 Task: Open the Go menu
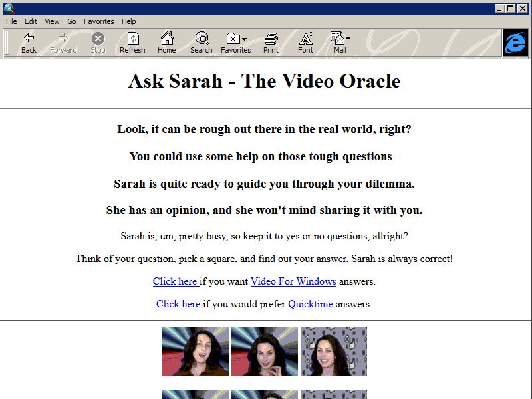pyautogui.click(x=72, y=21)
